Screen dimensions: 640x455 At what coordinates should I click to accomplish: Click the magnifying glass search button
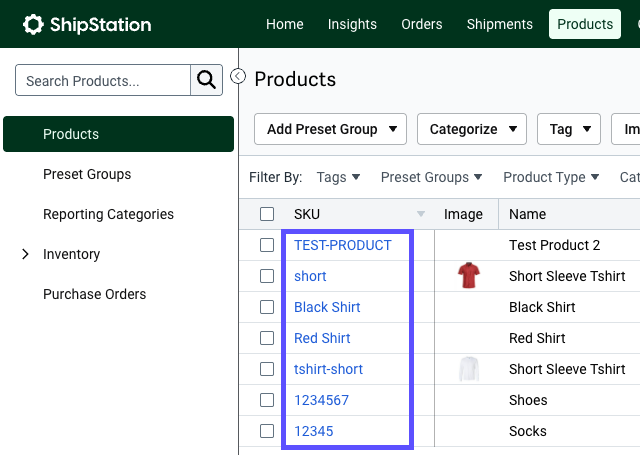coord(207,80)
